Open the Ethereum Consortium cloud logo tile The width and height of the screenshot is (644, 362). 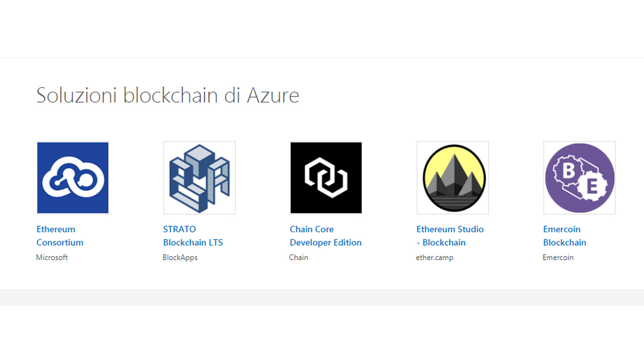73,178
